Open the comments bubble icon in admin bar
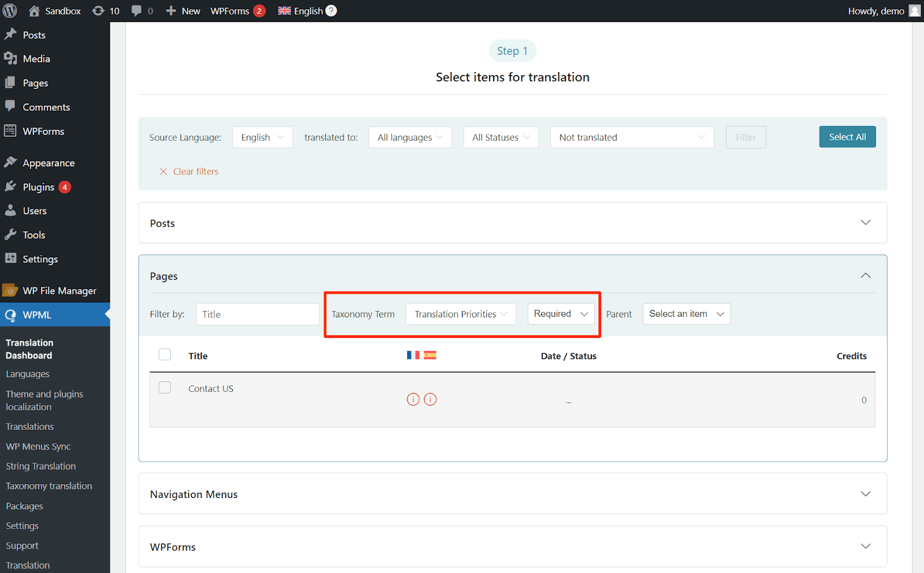This screenshot has height=573, width=924. tap(136, 10)
